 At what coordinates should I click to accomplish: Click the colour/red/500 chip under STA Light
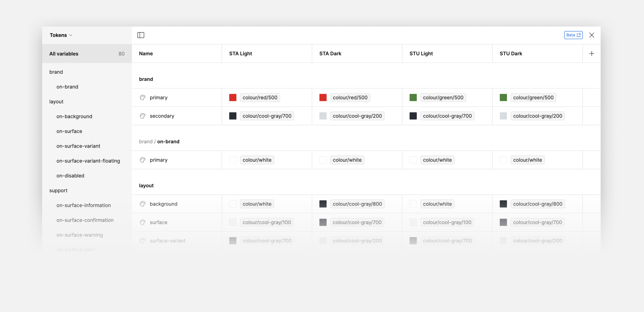click(x=260, y=97)
